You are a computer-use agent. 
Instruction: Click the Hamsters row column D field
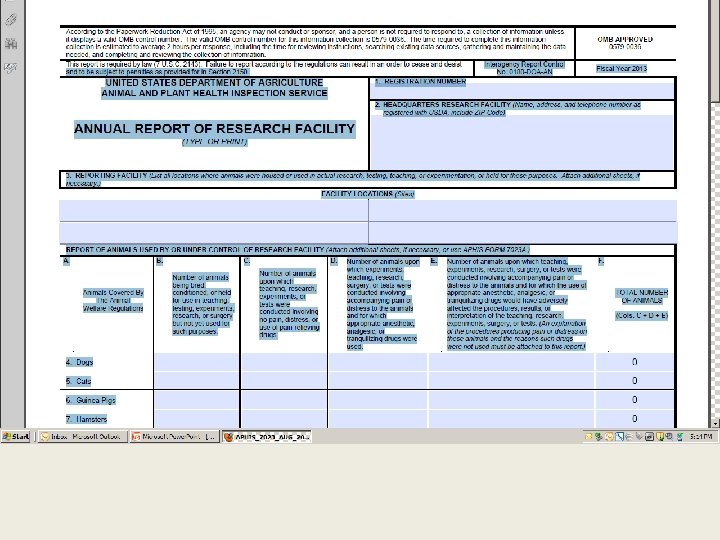point(378,419)
